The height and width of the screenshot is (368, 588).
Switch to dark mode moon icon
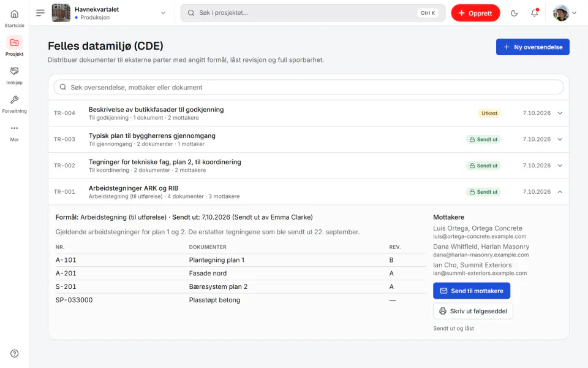pyautogui.click(x=514, y=13)
